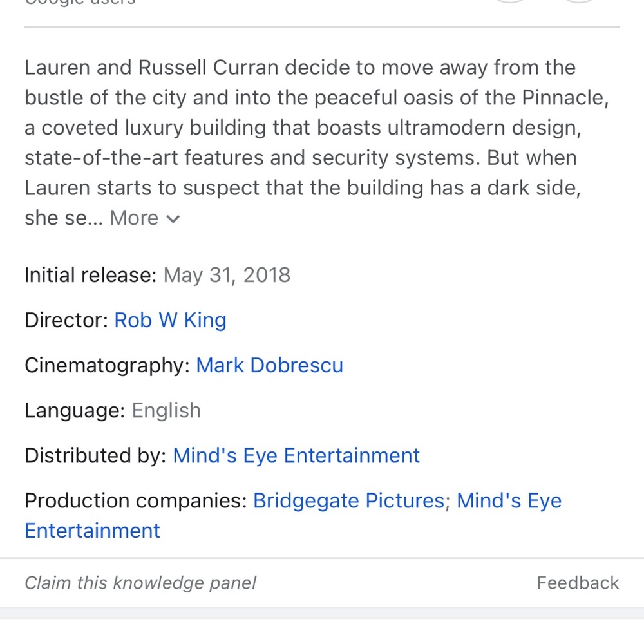This screenshot has width=644, height=644.
Task: Select the Cinematography label text
Action: coord(107,365)
